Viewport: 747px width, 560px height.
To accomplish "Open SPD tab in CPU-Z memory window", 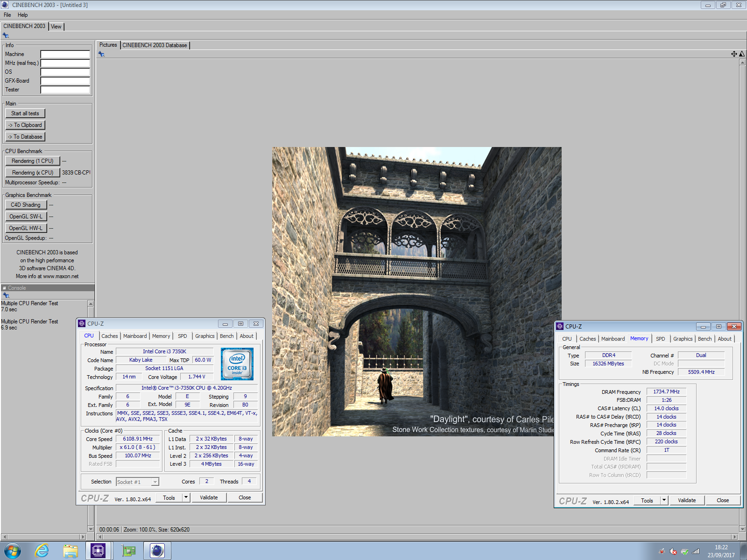I will click(661, 339).
